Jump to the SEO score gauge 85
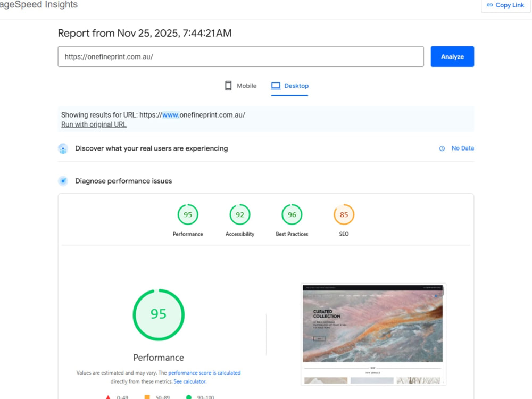Viewport: 532px width, 399px height. coord(344,214)
